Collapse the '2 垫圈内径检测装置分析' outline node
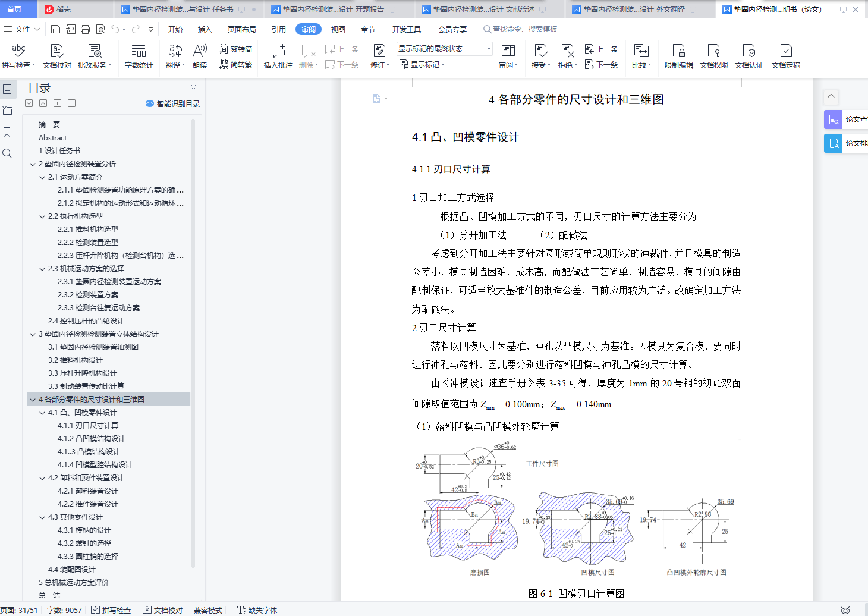This screenshot has height=616, width=868. [33, 164]
